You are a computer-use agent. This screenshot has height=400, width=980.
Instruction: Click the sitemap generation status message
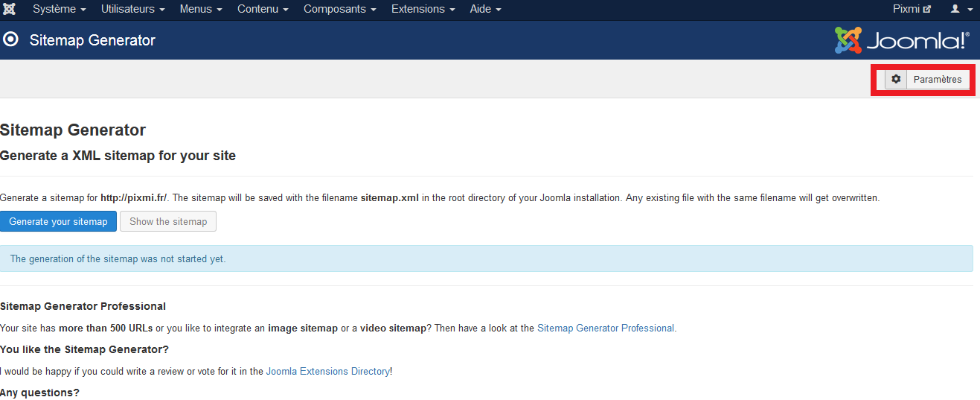(118, 259)
